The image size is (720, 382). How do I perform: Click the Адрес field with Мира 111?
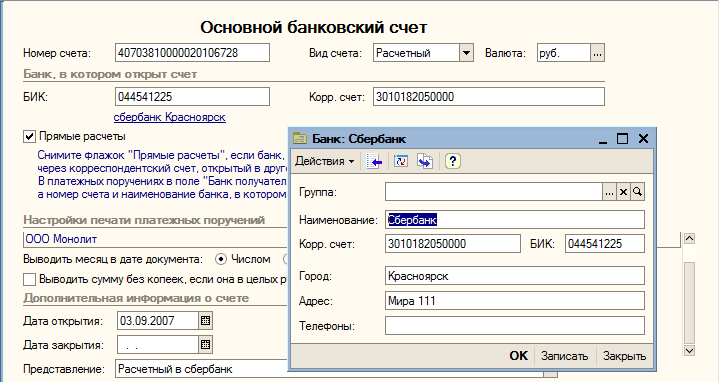(x=515, y=301)
